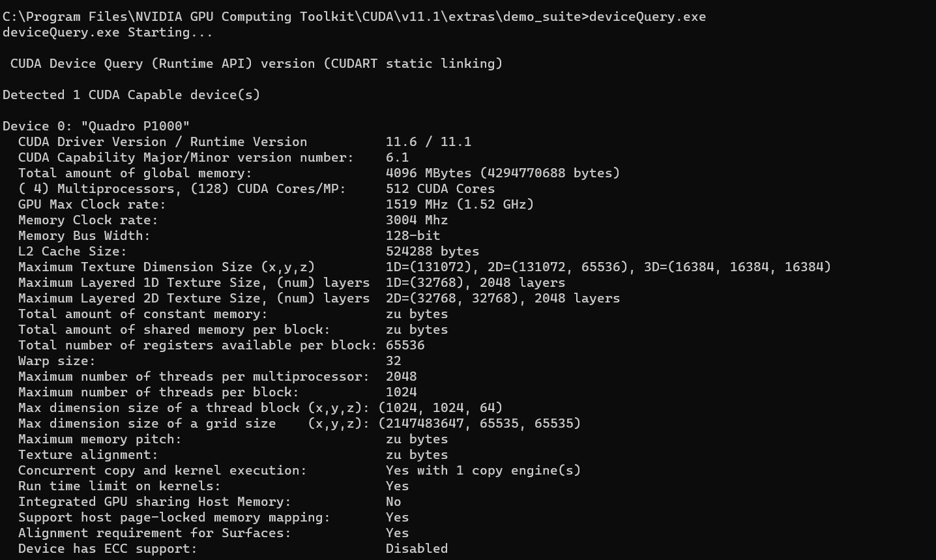Click the "No" value for Integrated GPU sharing
The width and height of the screenshot is (936, 560).
(x=393, y=501)
